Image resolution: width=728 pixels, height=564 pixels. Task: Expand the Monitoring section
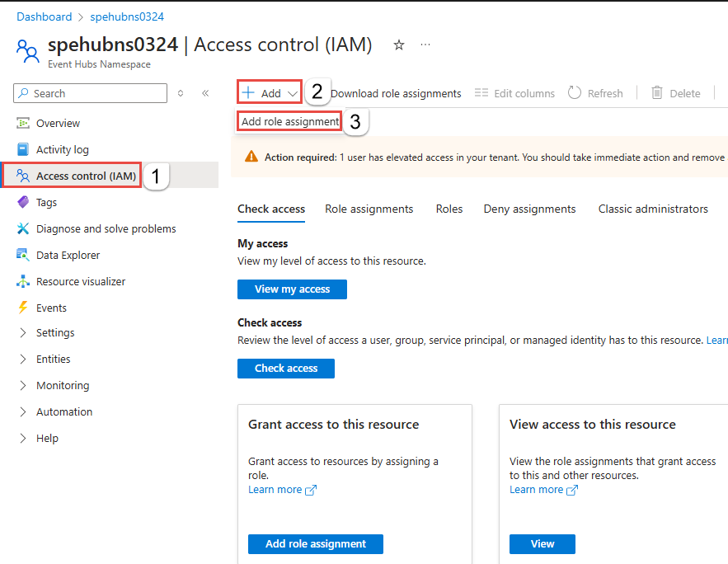coord(23,385)
